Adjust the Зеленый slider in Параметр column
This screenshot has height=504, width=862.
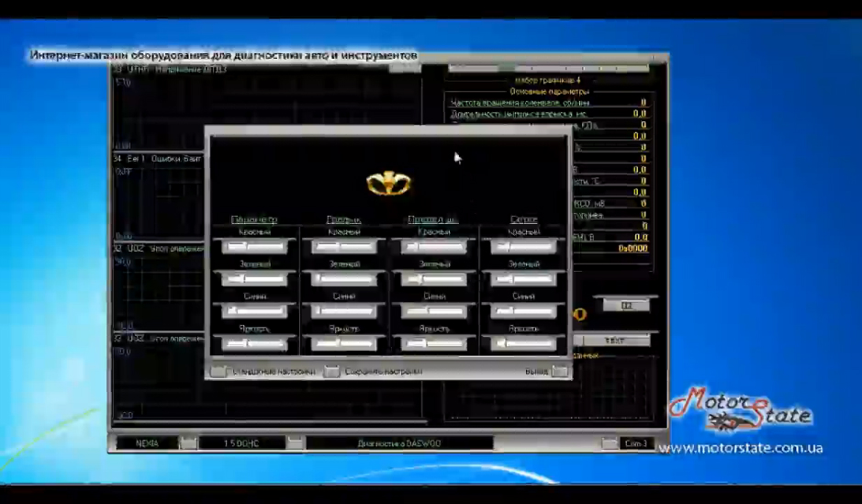254,279
